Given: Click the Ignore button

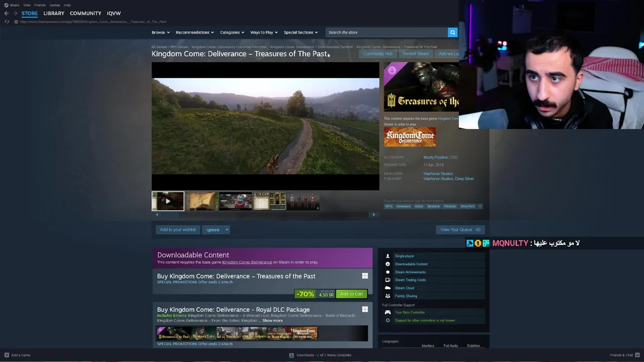Looking at the screenshot, I should click(x=213, y=230).
